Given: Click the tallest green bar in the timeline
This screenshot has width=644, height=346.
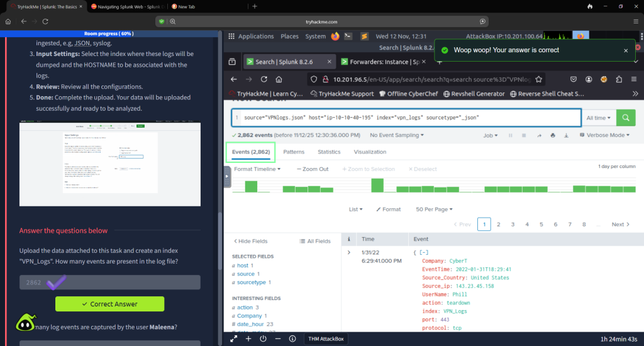Looking at the screenshot, I should [377, 185].
